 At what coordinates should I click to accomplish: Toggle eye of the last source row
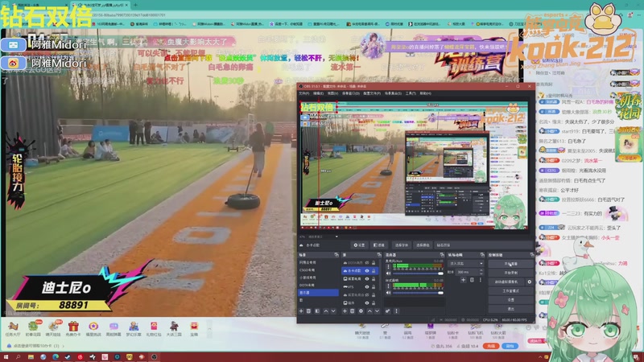pos(367,303)
